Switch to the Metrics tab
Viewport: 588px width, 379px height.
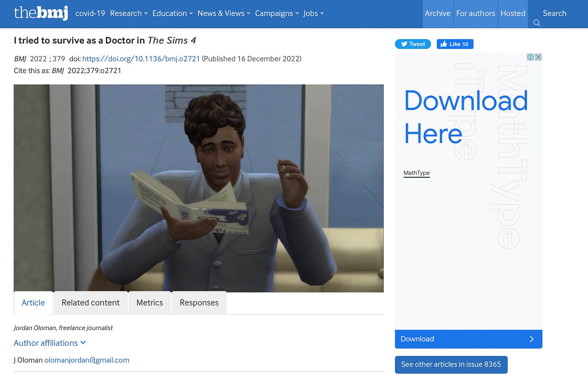point(150,303)
